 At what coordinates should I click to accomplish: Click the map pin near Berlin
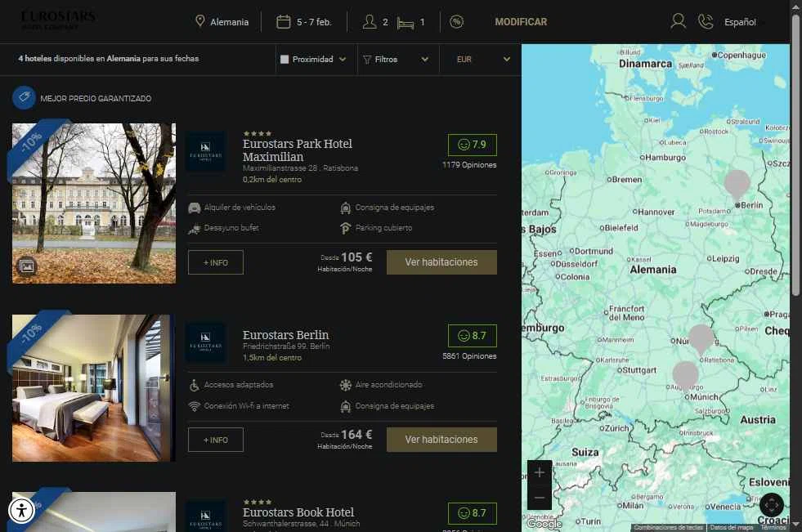tap(737, 185)
